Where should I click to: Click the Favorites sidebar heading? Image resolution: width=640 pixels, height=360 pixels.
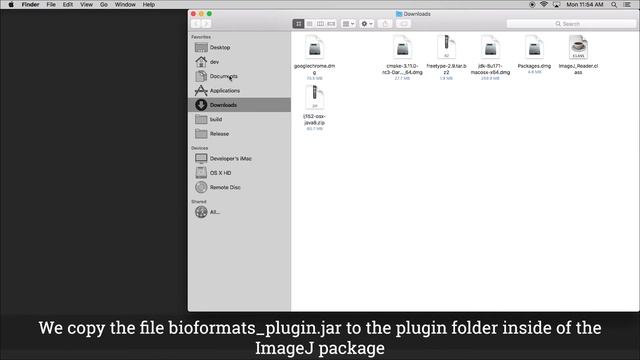click(x=201, y=37)
